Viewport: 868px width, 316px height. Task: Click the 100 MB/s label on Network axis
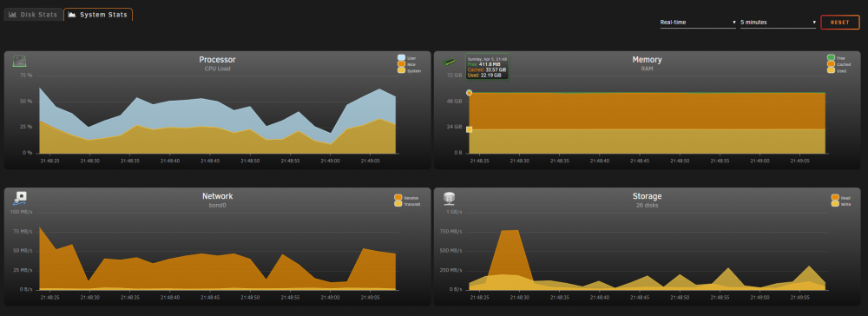22,212
